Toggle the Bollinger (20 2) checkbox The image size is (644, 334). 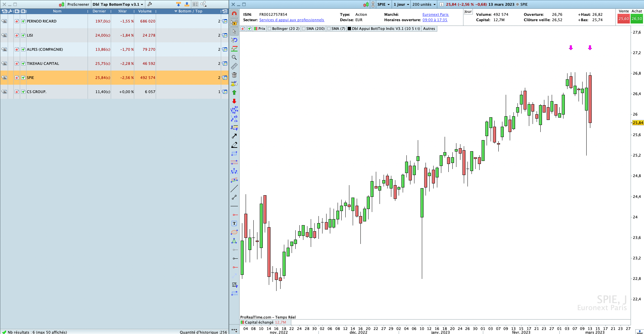pos(269,29)
